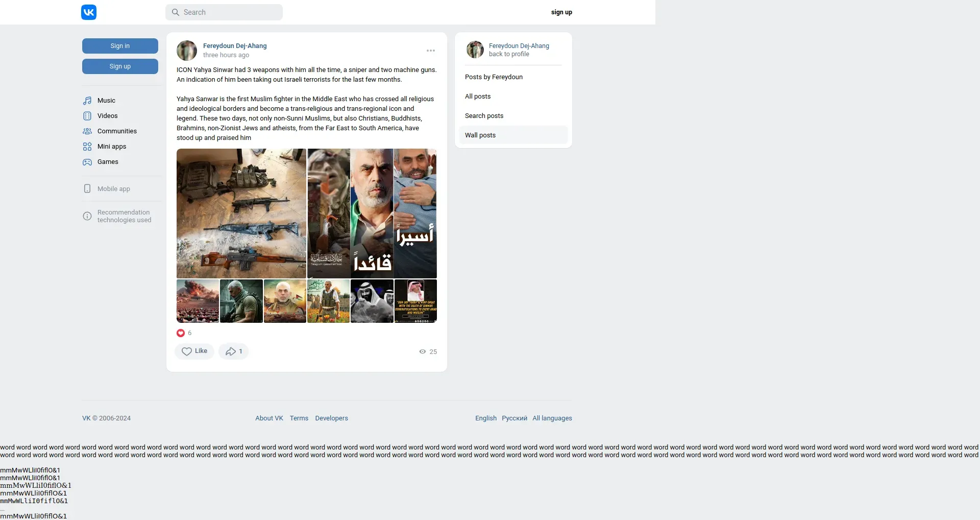Screen dimensions: 980x520
Task: Open the 'Terms' footer link
Action: tap(299, 418)
